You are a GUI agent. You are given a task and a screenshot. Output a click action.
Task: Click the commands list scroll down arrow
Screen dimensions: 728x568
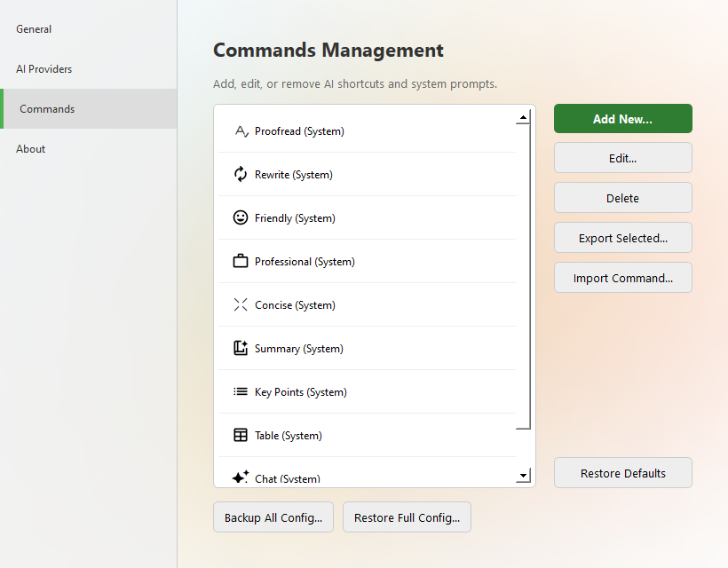tap(523, 475)
